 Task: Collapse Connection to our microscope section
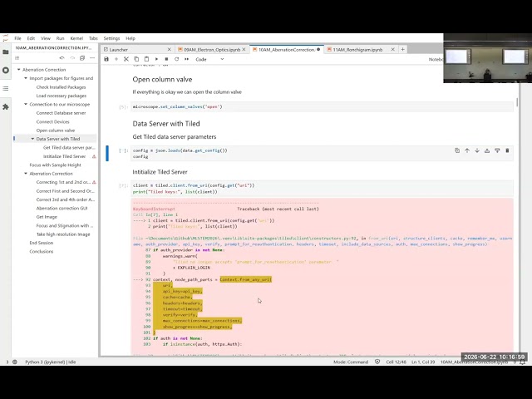(x=26, y=105)
